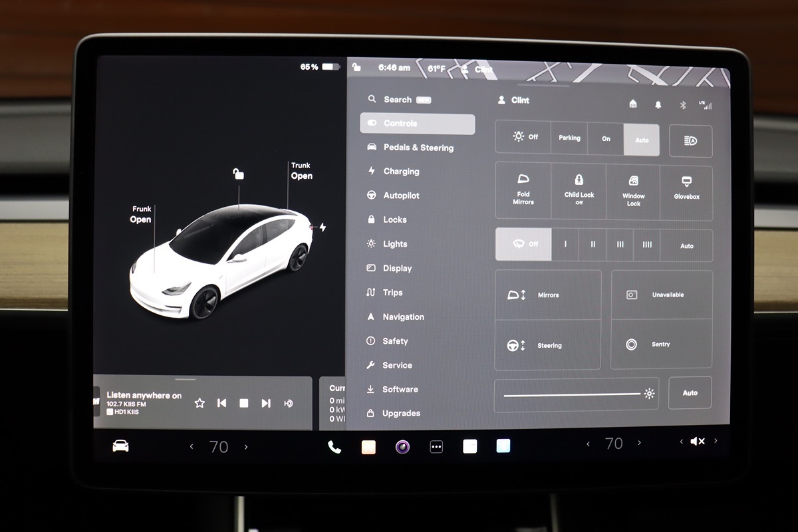Skip to the next radio station
This screenshot has height=532, width=798.
tap(266, 403)
